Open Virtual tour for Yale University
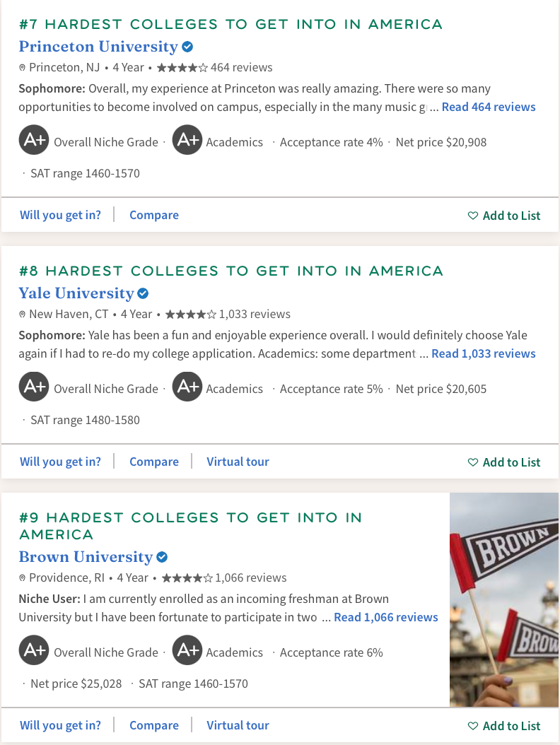 click(238, 462)
